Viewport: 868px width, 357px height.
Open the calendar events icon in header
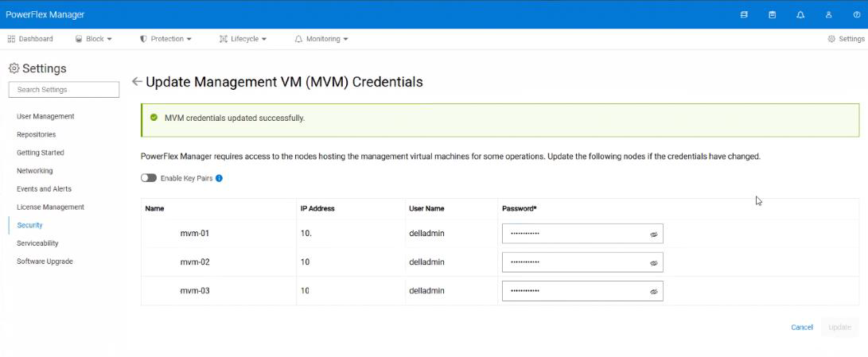773,15
